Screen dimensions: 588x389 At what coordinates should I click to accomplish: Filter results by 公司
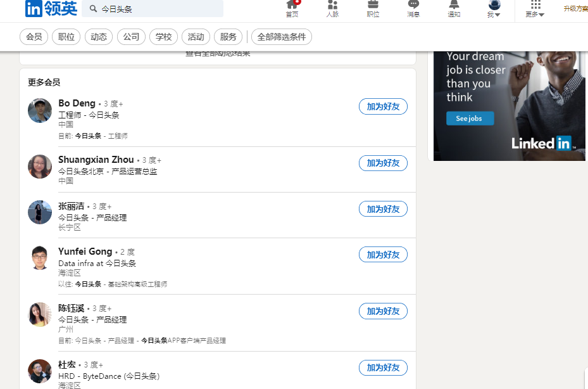tap(131, 37)
